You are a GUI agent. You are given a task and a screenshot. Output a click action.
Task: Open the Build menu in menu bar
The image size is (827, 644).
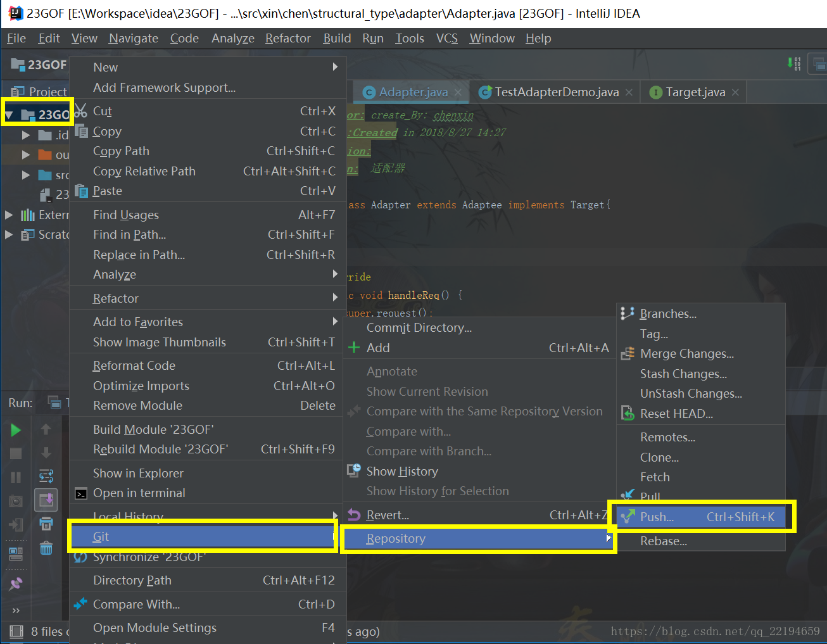[x=337, y=39]
